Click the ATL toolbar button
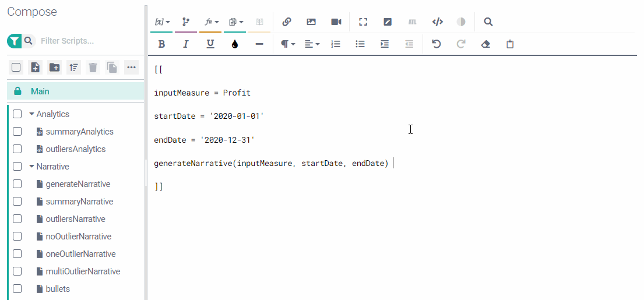This screenshot has height=300, width=644. click(413, 22)
